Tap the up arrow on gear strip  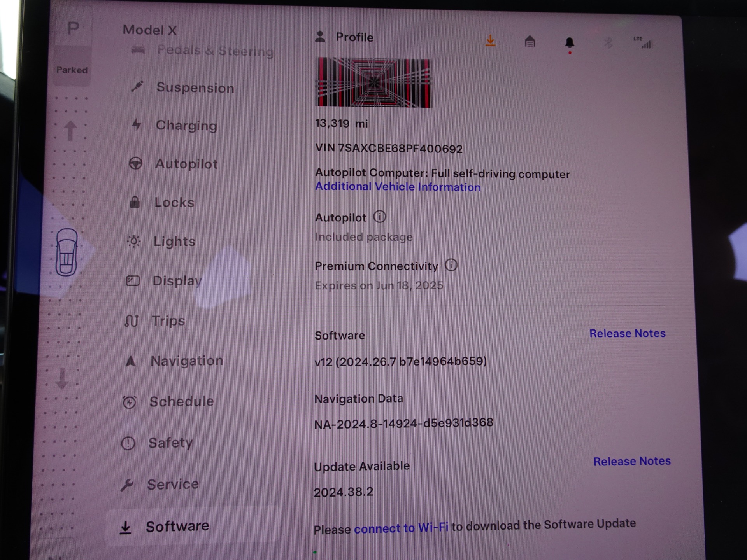click(x=70, y=130)
